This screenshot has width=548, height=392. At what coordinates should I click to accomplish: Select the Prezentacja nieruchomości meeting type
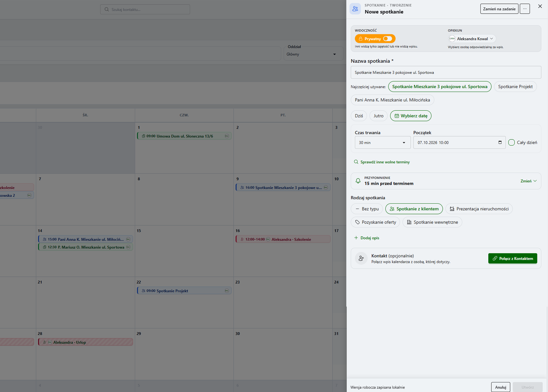coord(479,209)
